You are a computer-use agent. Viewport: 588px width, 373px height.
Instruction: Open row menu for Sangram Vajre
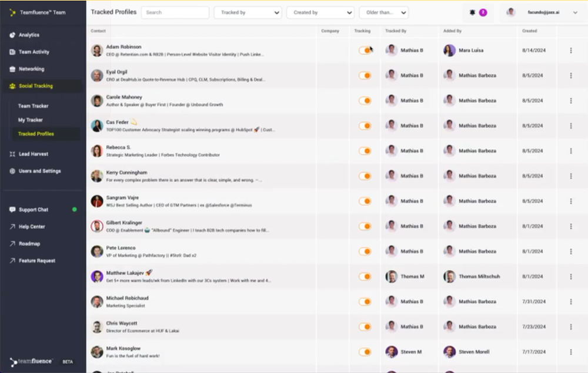[571, 201]
